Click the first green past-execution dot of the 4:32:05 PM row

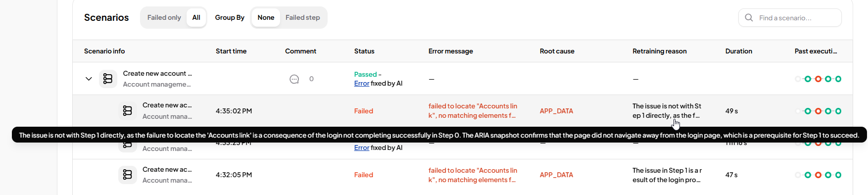(808, 175)
